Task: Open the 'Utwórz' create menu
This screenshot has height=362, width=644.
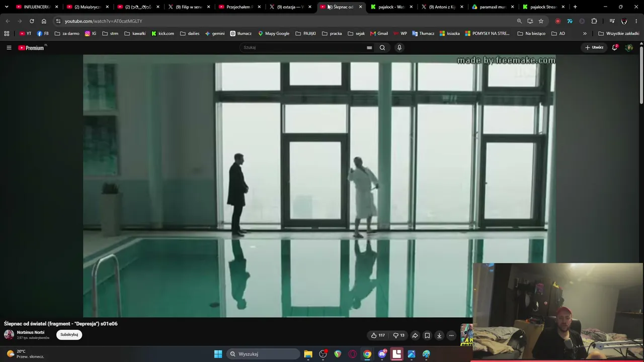Action: pyautogui.click(x=594, y=48)
